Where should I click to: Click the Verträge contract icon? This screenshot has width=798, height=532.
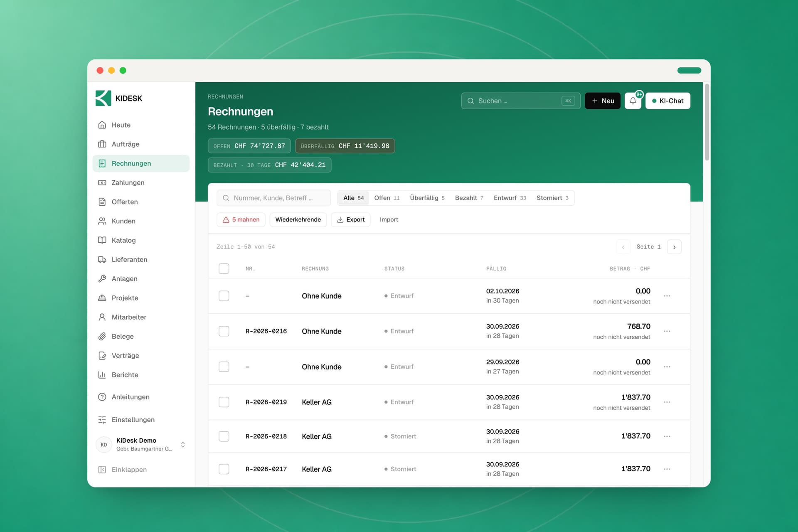[102, 355]
